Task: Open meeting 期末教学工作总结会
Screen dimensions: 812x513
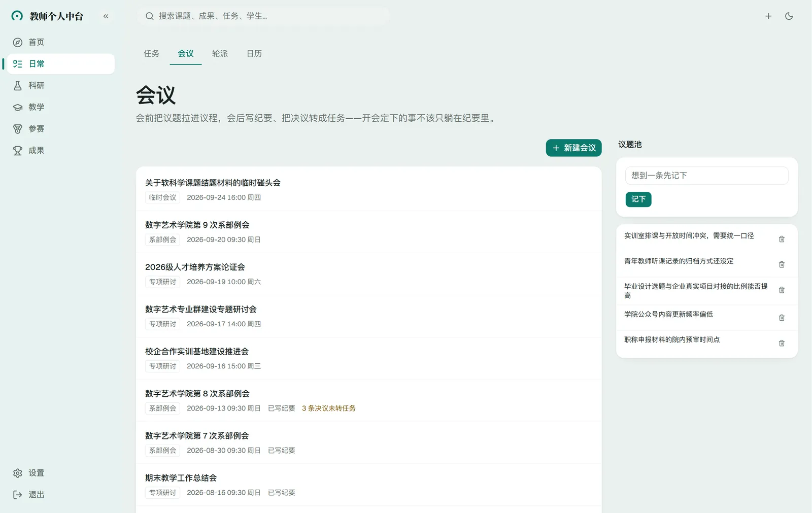Action: (369, 484)
